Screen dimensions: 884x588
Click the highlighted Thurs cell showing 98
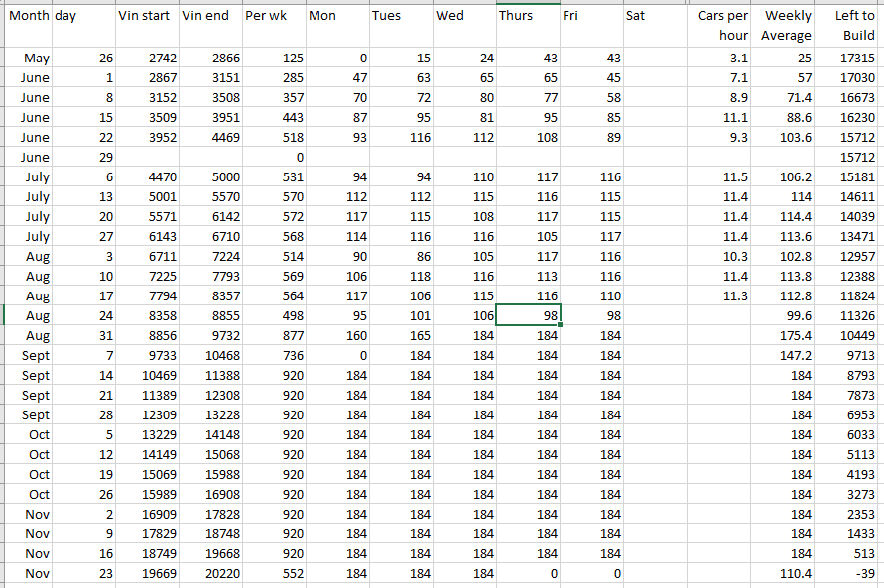(x=528, y=315)
